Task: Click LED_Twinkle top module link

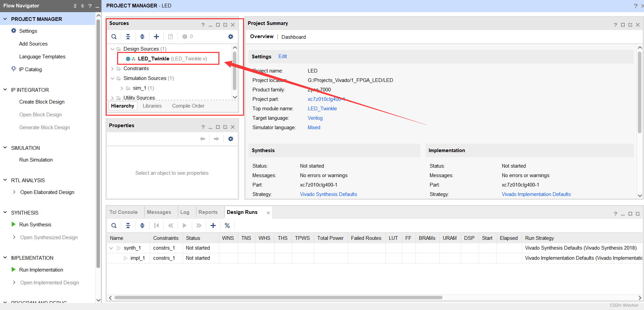Action: [x=322, y=109]
